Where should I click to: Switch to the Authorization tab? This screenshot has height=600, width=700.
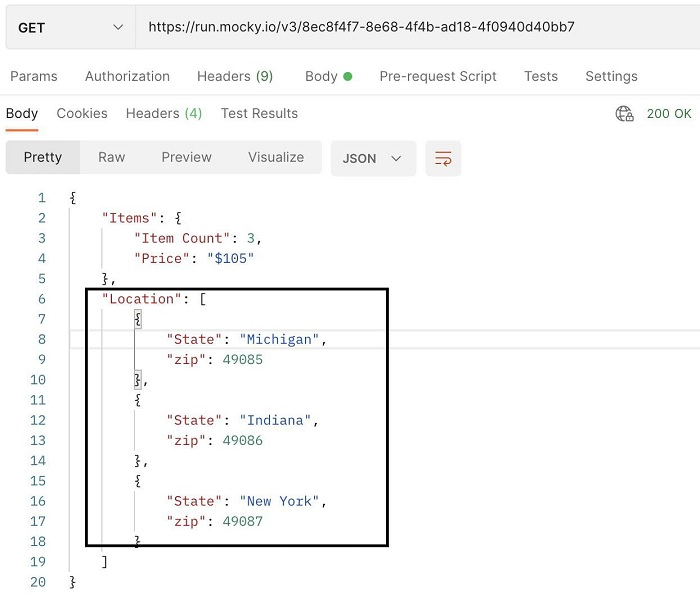tap(127, 76)
